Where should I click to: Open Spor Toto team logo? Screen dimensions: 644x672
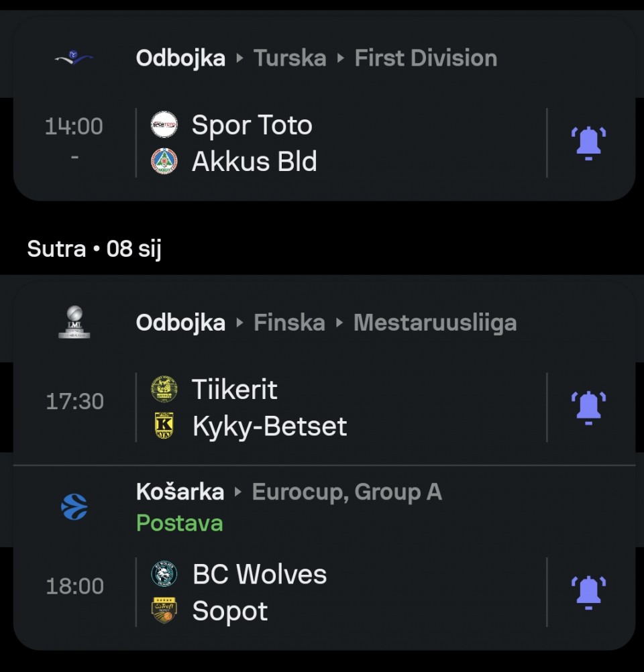(x=164, y=125)
